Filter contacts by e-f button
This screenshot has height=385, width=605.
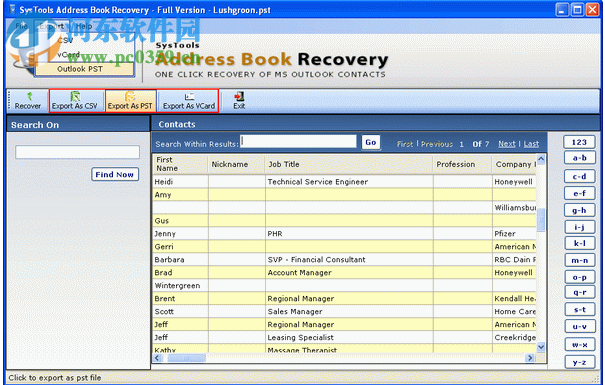[x=579, y=193]
